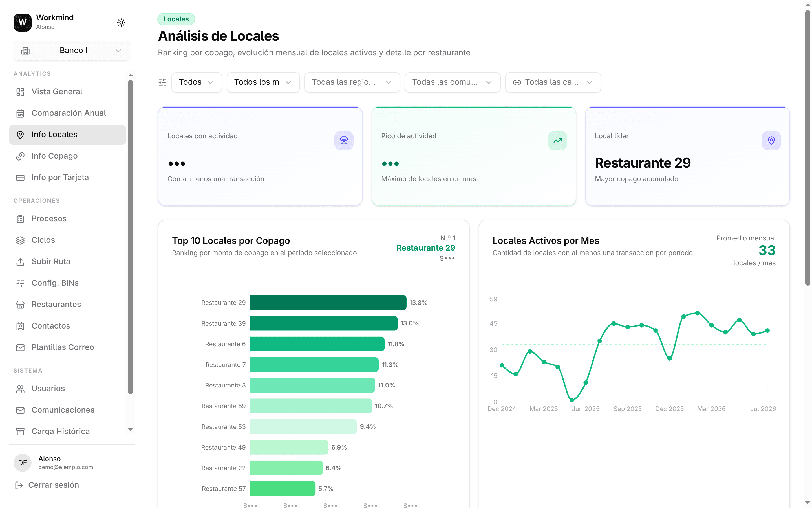Click the Carga Histórica archive icon
812x508 pixels.
[21, 432]
